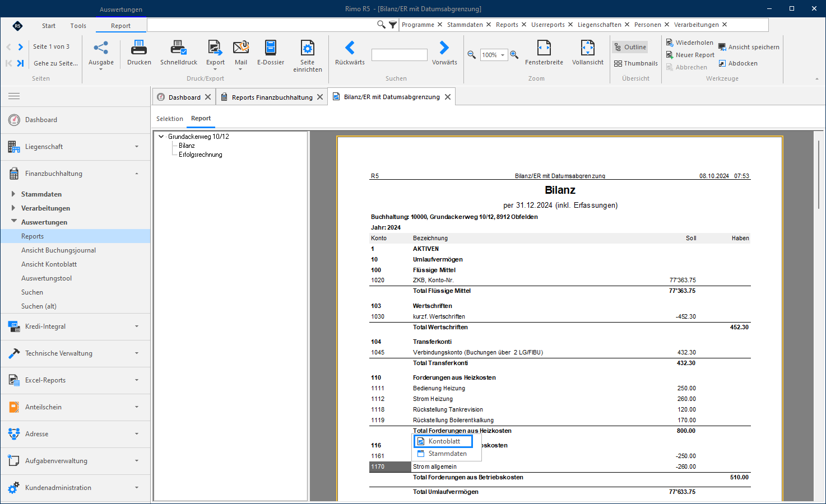Switch to Selektion tab
826x504 pixels.
[170, 119]
